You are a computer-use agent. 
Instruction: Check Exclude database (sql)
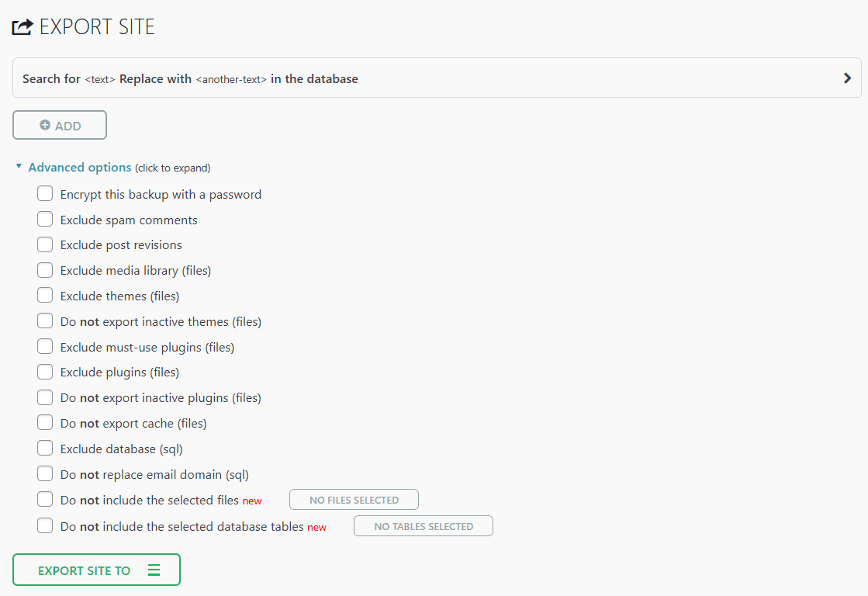[45, 449]
